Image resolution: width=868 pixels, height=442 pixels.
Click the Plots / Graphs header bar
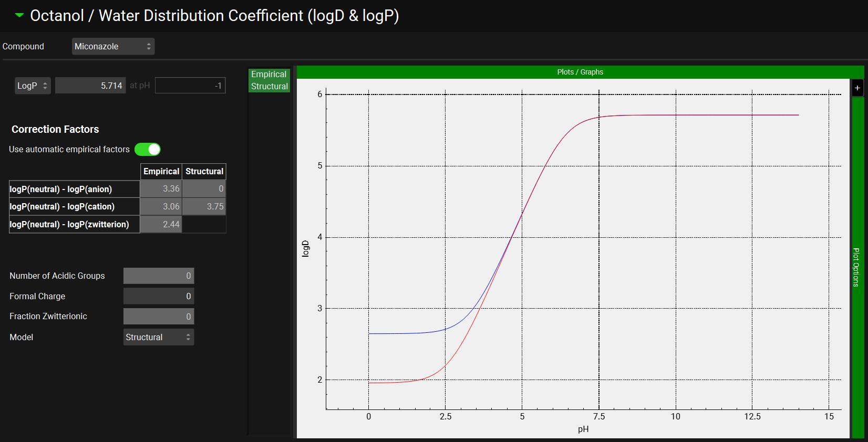tap(580, 72)
